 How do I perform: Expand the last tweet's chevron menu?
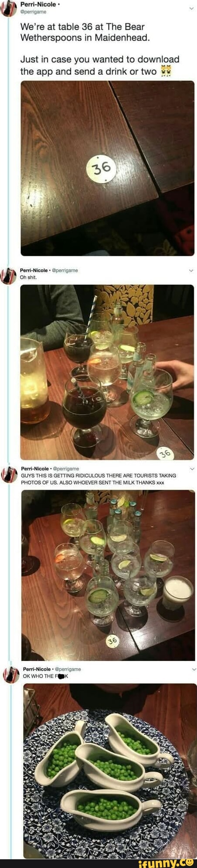(x=194, y=669)
